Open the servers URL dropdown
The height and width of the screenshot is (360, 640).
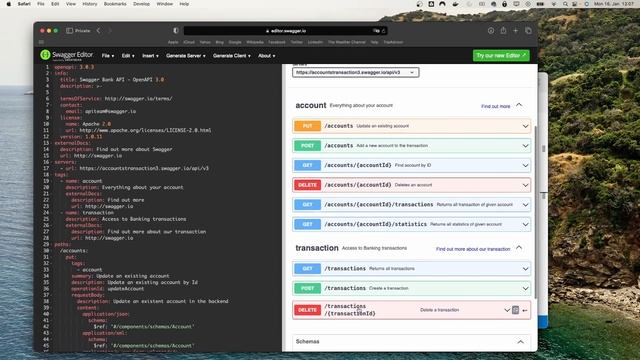tap(356, 73)
